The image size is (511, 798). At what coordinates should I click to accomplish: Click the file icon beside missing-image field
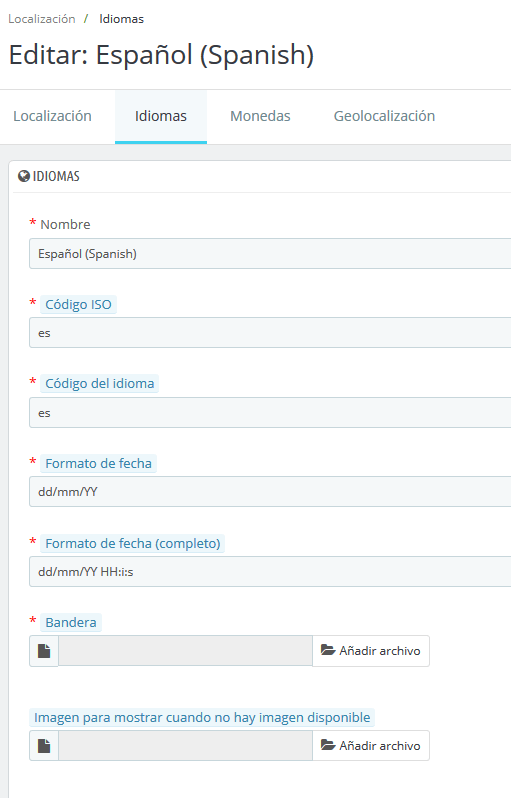pyautogui.click(x=44, y=746)
